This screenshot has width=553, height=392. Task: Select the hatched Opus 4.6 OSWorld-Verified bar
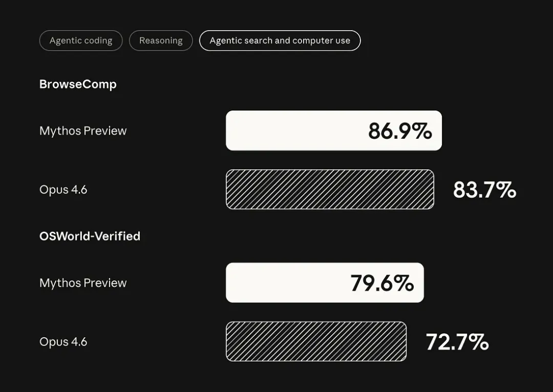(x=316, y=341)
